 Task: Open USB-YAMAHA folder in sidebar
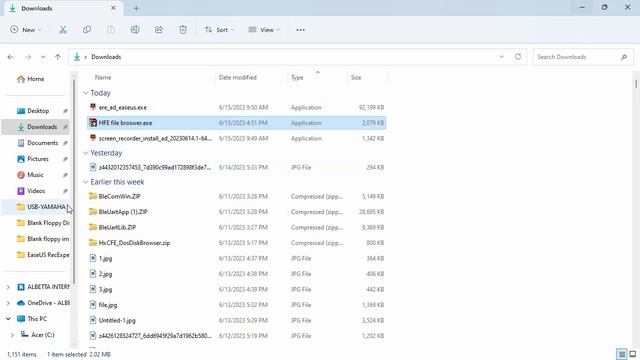(x=35, y=207)
